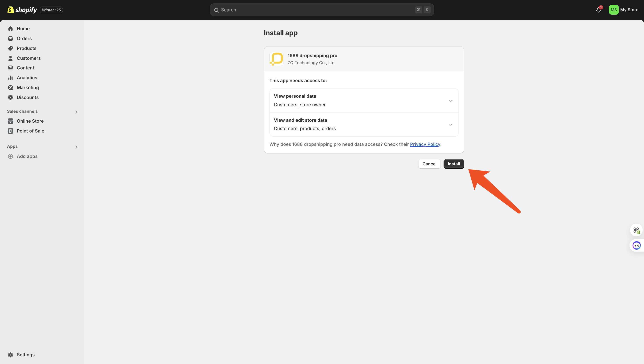Cancel the app installation
The width and height of the screenshot is (644, 364).
point(429,164)
